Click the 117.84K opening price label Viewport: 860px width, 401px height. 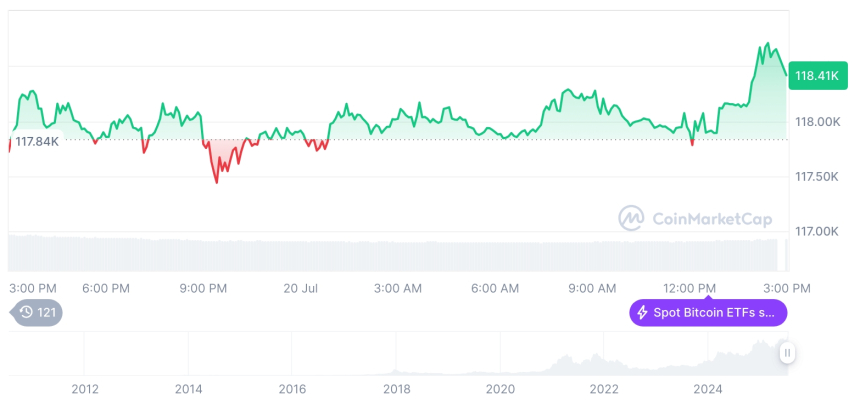coord(36,141)
